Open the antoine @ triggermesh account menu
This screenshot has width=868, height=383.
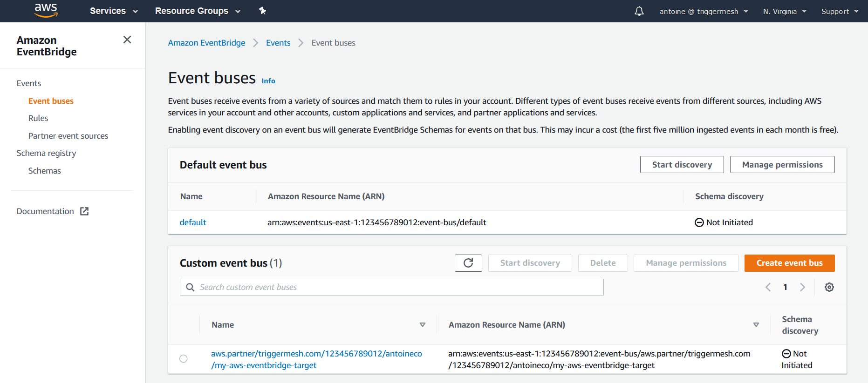coord(704,11)
